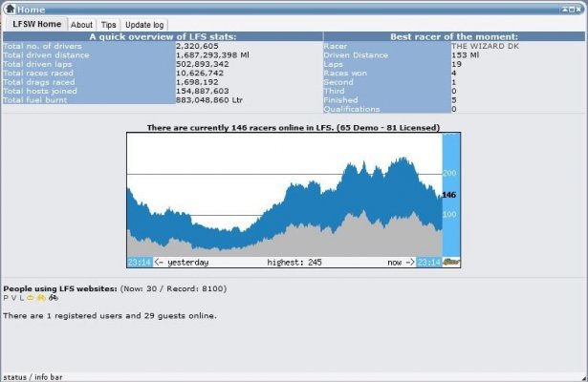Click the home icon in title bar
Screen dimensions: 588x382
(9, 8)
